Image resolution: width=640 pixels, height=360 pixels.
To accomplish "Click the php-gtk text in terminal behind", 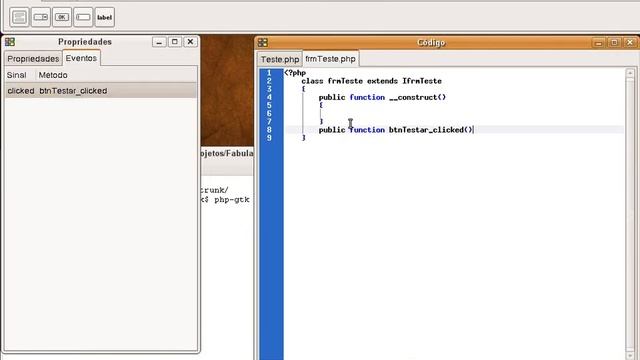I will tap(232, 200).
